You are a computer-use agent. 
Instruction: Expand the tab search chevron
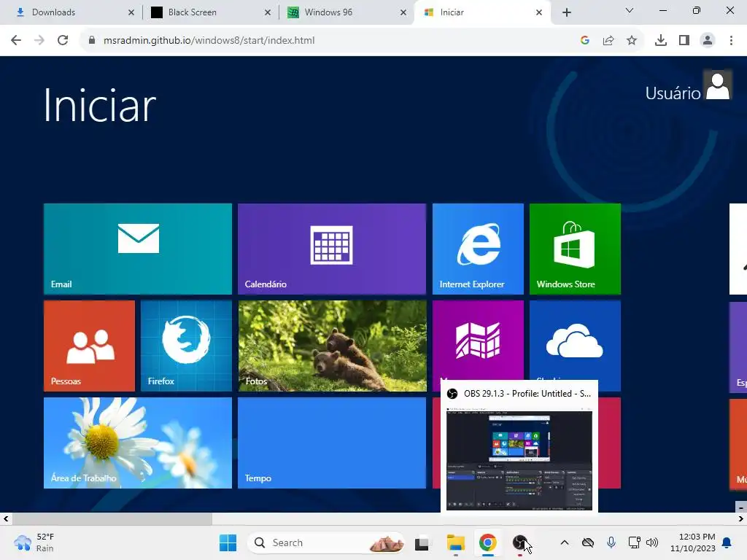coord(630,10)
